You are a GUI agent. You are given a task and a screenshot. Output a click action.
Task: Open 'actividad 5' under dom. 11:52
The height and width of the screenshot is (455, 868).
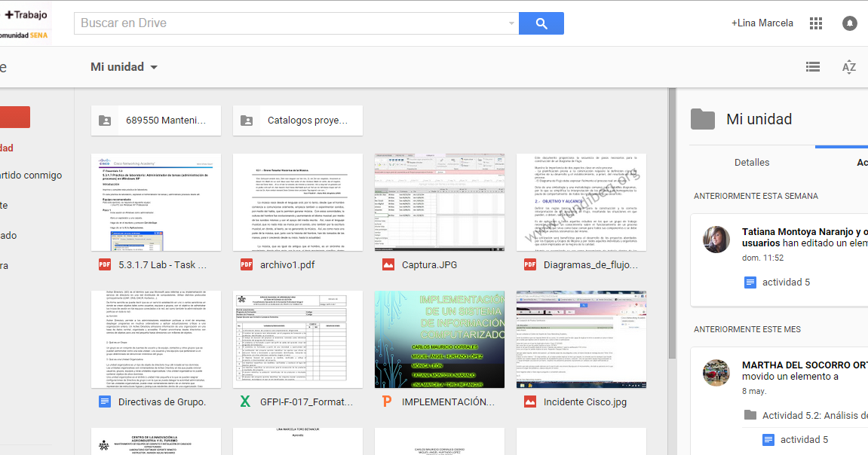pos(786,282)
